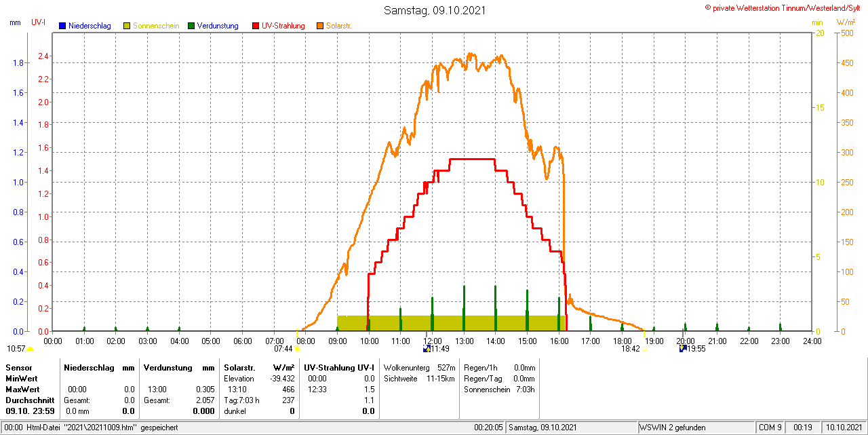Click the UV max time 12:33
Viewport: 868px width, 435px height.
coord(317,390)
